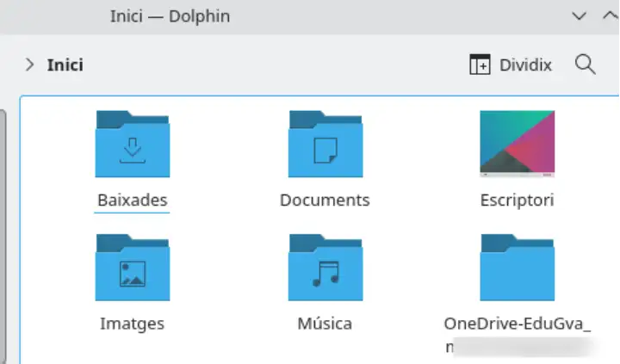
Task: Click the Baixades text label
Action: tap(133, 201)
